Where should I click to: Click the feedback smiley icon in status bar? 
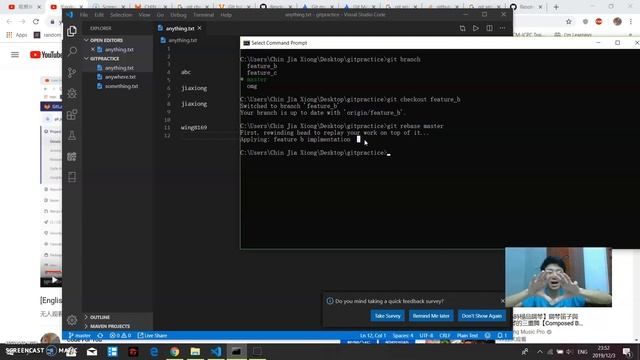488,336
